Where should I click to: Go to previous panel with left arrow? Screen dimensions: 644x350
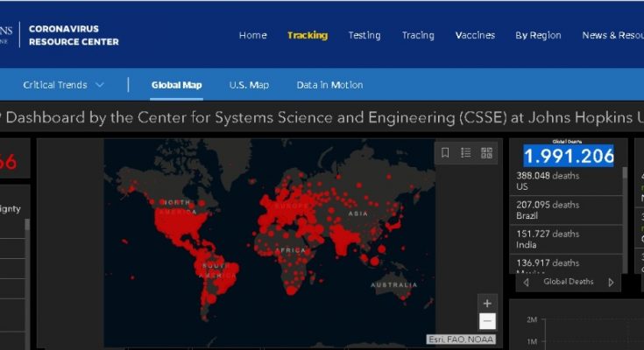(x=526, y=283)
